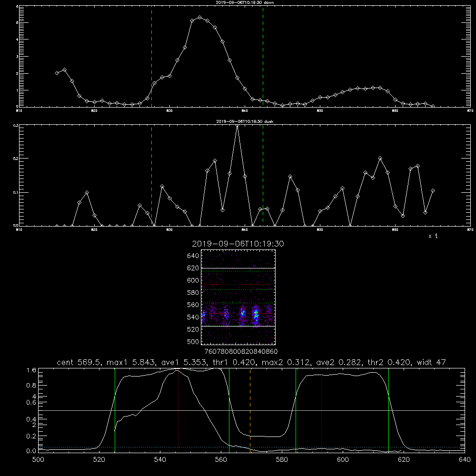Click the 'ave2 0.282' value
The height and width of the screenshot is (476, 476).
pyautogui.click(x=338, y=362)
